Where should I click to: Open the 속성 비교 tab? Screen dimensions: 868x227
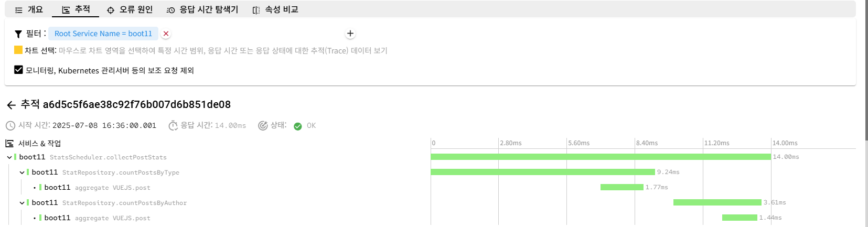pos(275,9)
